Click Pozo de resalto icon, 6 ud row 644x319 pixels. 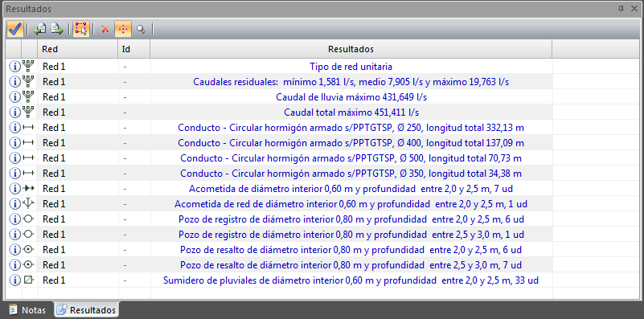[29, 249]
